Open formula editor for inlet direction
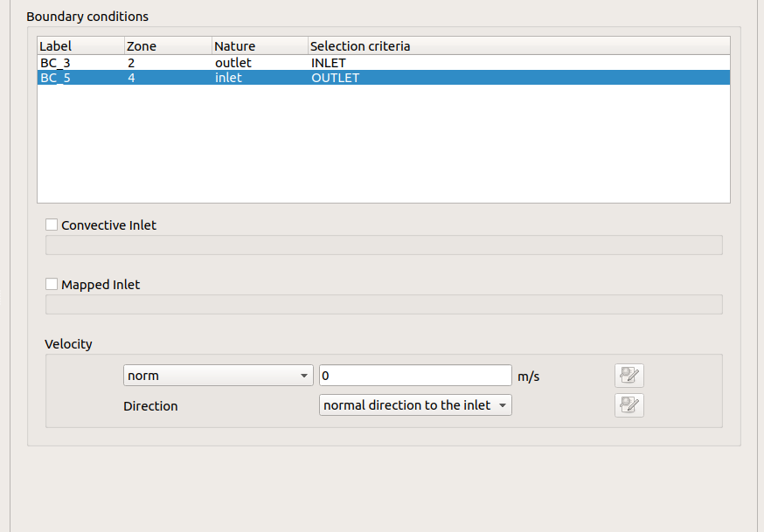Screen dimensions: 764x532 point(629,405)
